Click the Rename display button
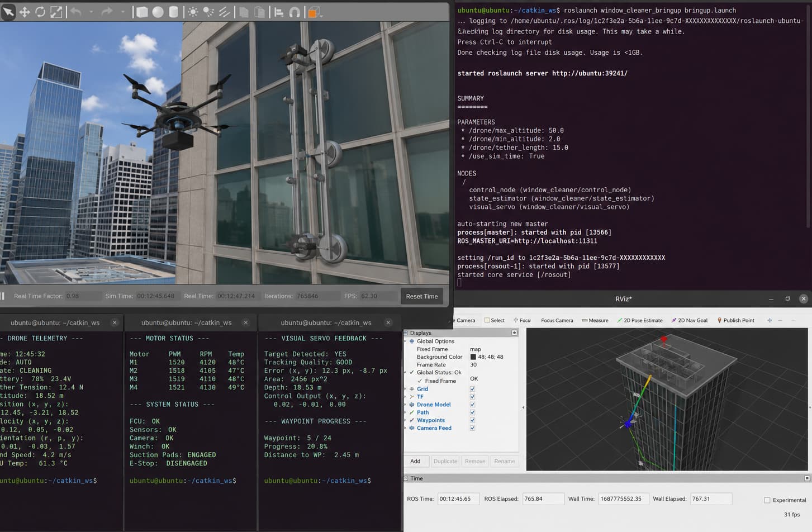This screenshot has width=812, height=532. tap(505, 461)
